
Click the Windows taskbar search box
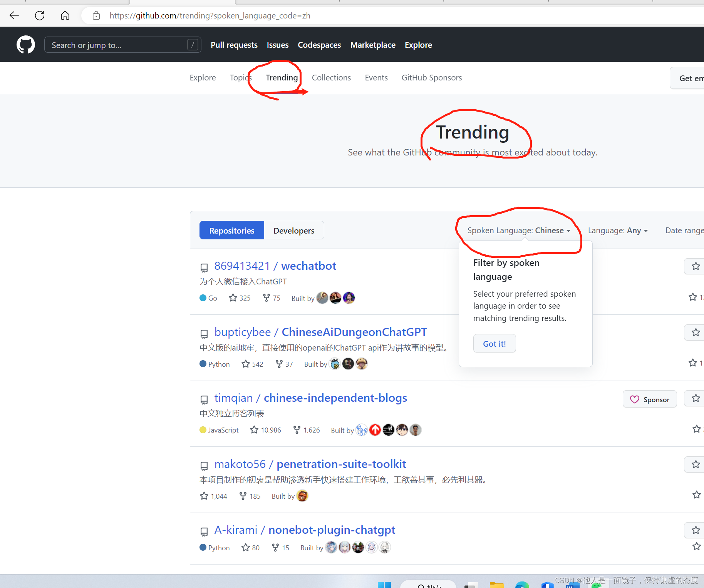coord(429,585)
